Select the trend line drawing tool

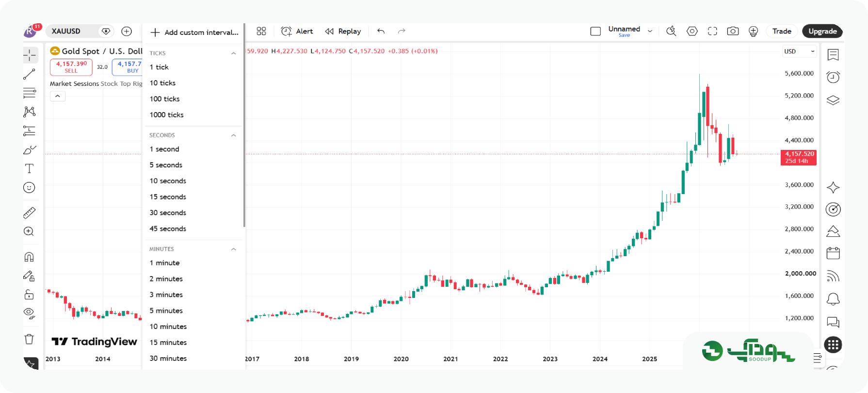30,74
